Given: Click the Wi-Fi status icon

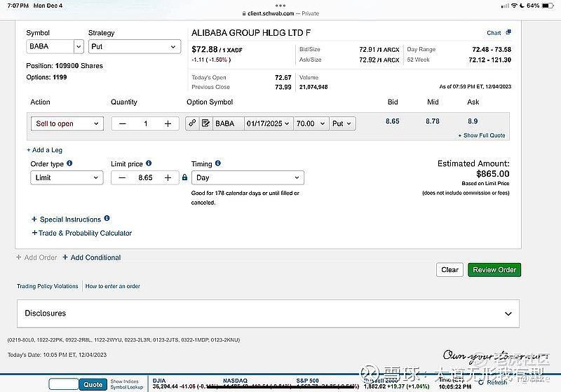Looking at the screenshot, I should [x=514, y=6].
